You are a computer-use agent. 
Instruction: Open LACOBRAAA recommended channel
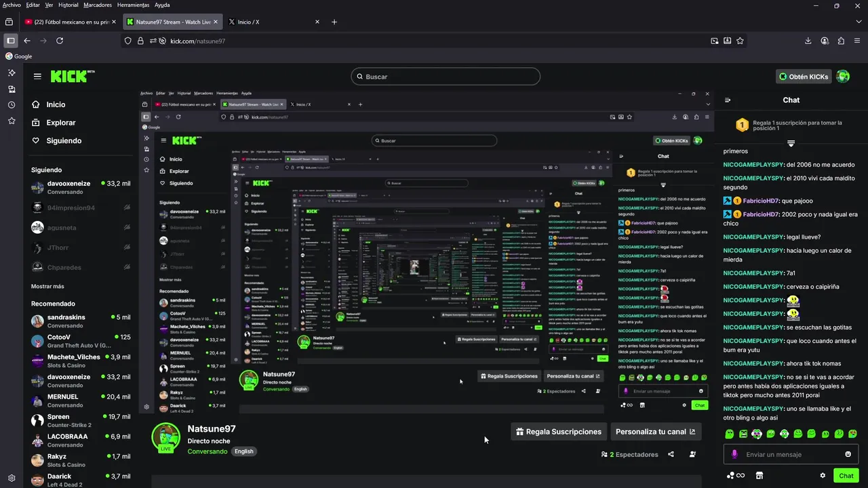coord(81,441)
